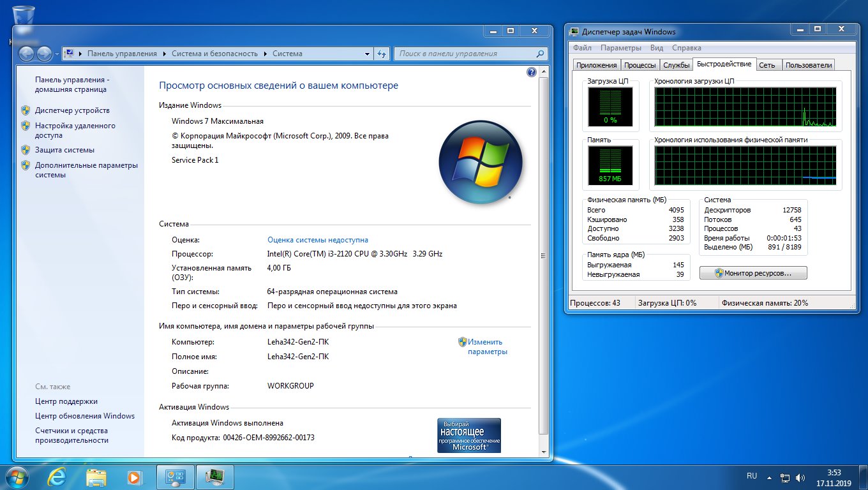Open the Recycle Bin on desktop
The height and width of the screenshot is (490, 868).
point(24,19)
